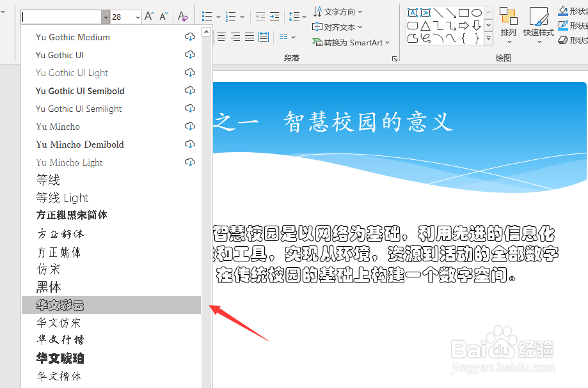Download the Yu Gothic UI Semibold font

pos(190,90)
